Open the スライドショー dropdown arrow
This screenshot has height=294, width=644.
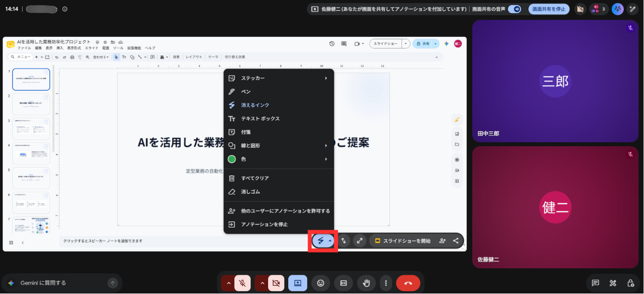406,44
